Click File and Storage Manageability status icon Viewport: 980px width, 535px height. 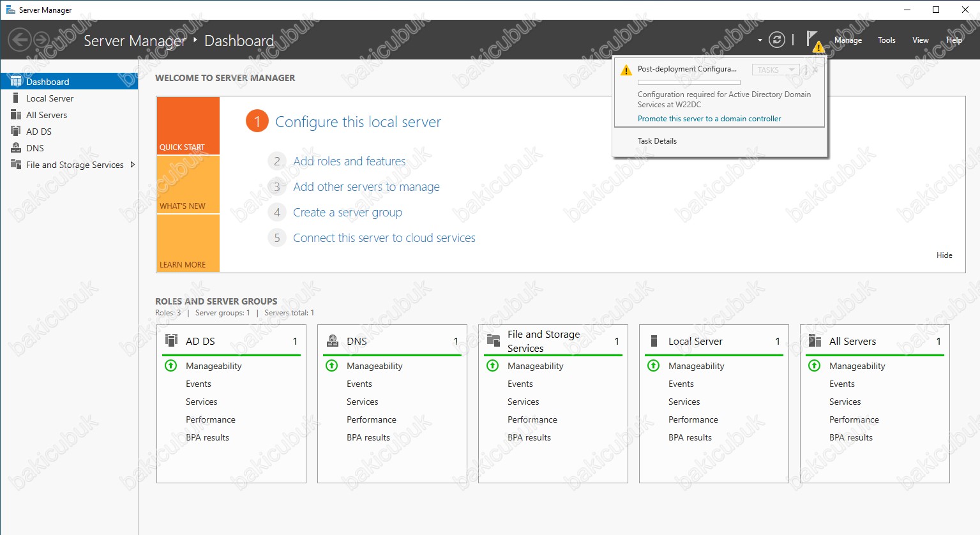(x=493, y=366)
